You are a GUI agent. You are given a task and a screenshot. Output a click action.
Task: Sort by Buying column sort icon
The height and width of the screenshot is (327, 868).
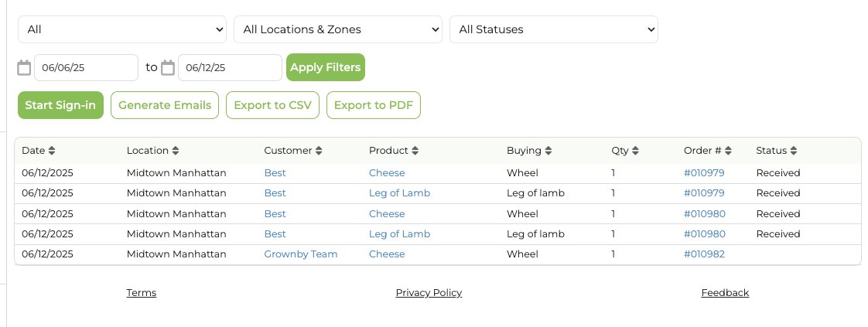coord(548,151)
